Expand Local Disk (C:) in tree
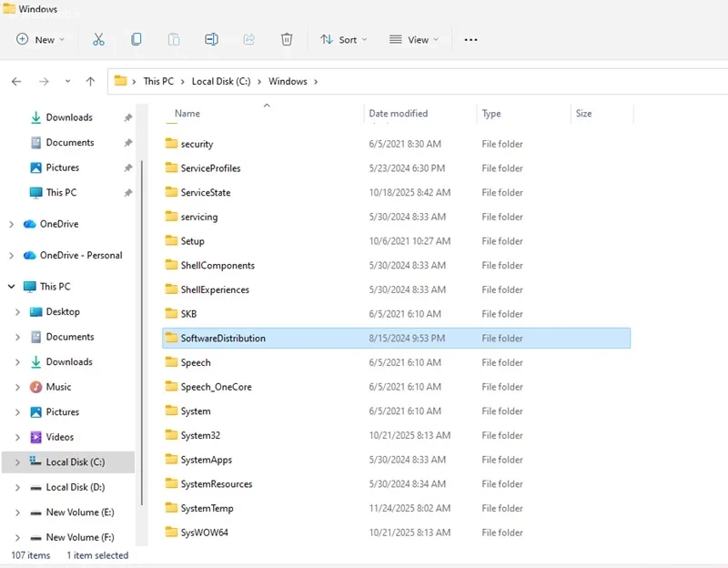This screenshot has height=568, width=728. coord(17,462)
